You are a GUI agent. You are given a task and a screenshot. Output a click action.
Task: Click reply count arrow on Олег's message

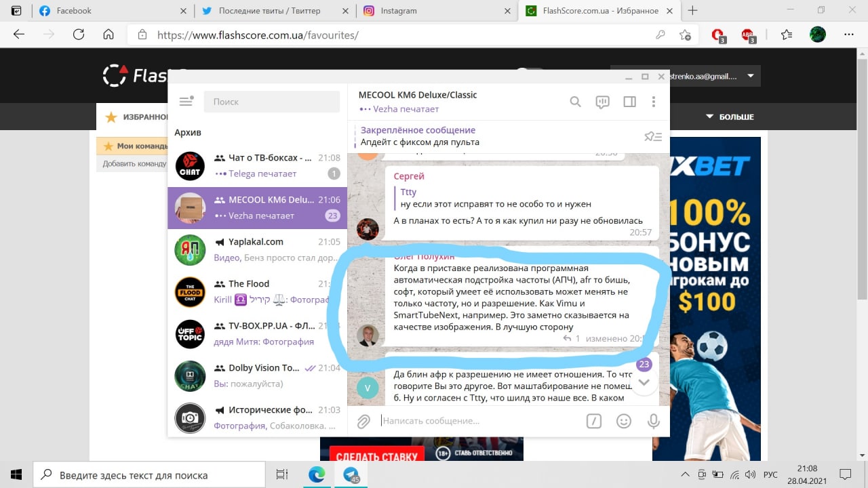point(572,338)
